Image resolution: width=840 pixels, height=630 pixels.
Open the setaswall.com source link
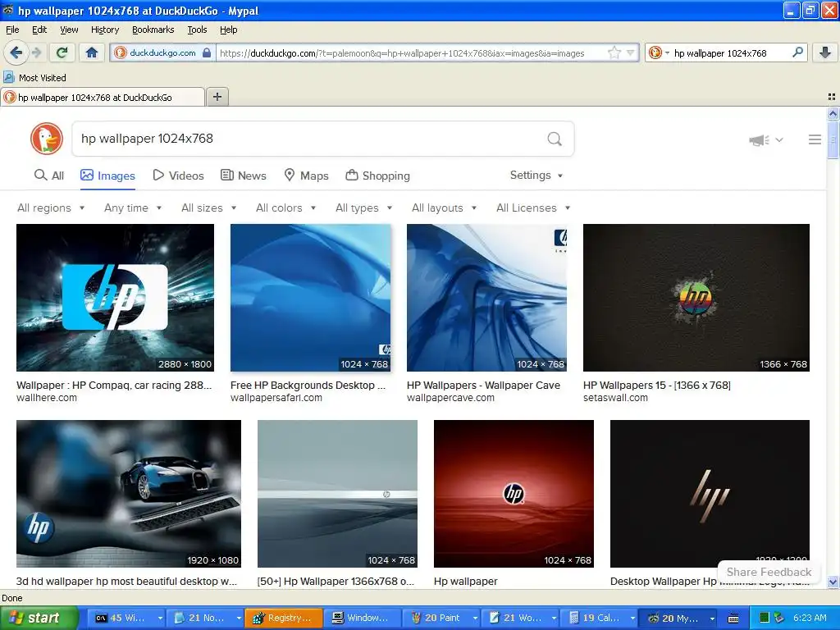(615, 398)
